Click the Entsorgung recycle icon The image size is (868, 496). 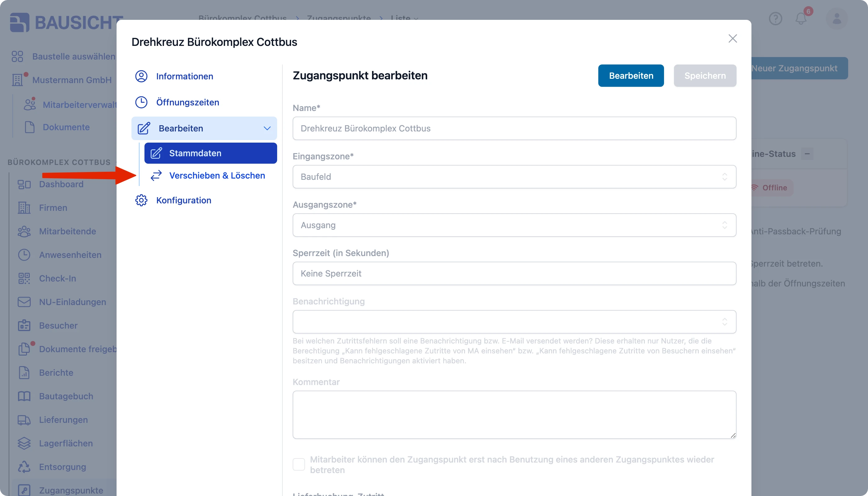(x=24, y=467)
